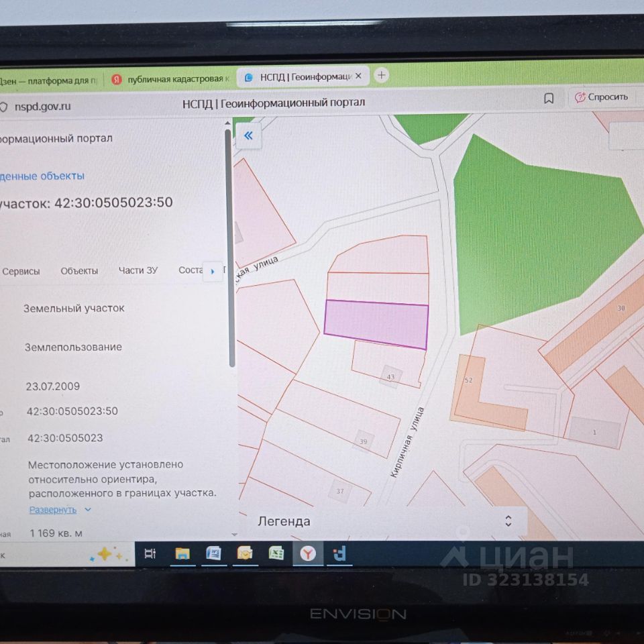Click the Земельный участок value
The image size is (644, 644).
(x=74, y=308)
